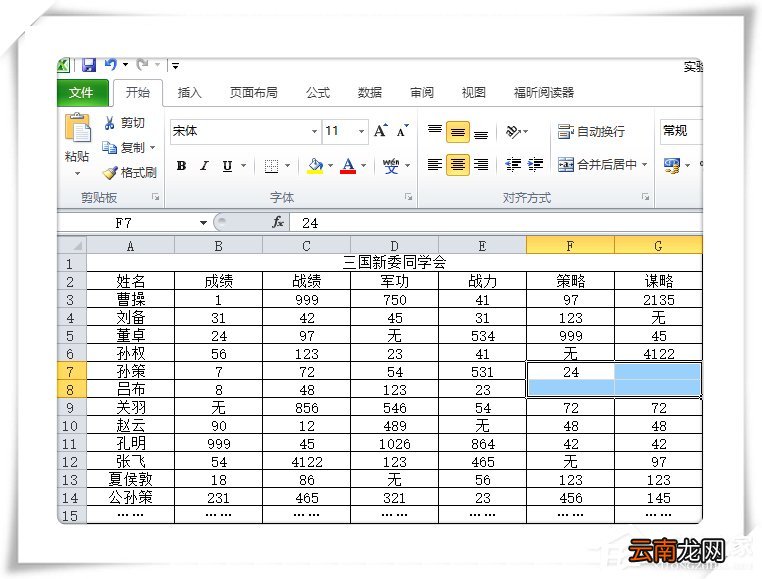Viewport: 762px width, 579px height.
Task: Switch to the 数据 ribbon tab
Action: 370,92
